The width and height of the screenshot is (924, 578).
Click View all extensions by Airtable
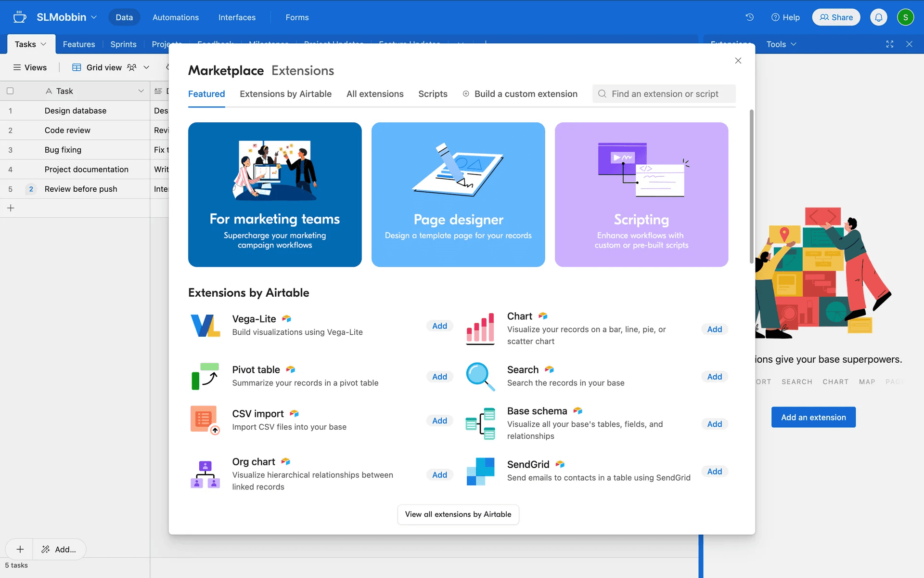click(x=458, y=514)
